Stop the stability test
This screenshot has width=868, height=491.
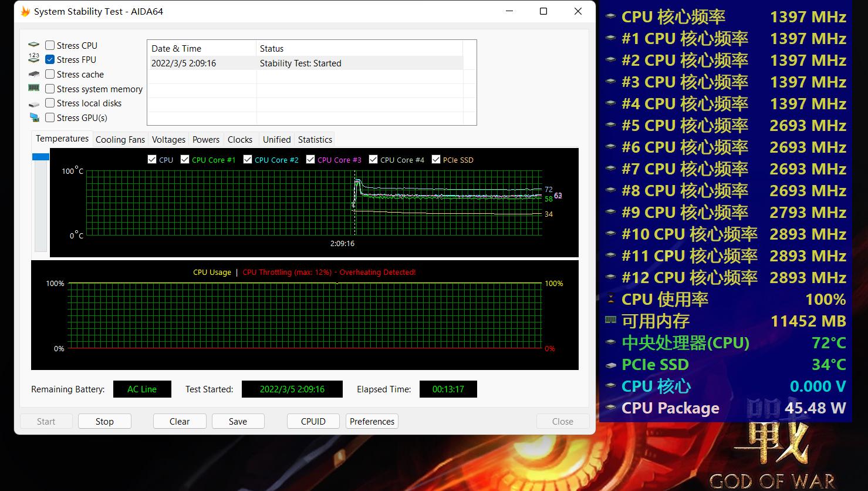pyautogui.click(x=104, y=421)
